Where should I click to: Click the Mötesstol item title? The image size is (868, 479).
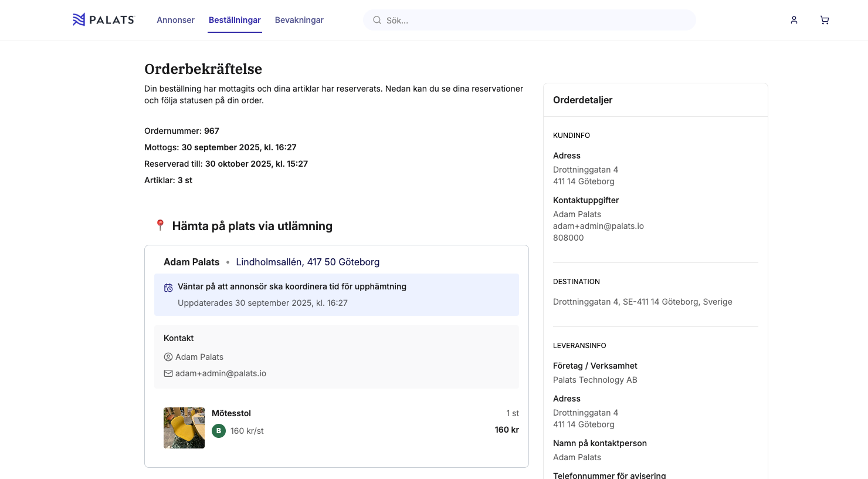231,413
